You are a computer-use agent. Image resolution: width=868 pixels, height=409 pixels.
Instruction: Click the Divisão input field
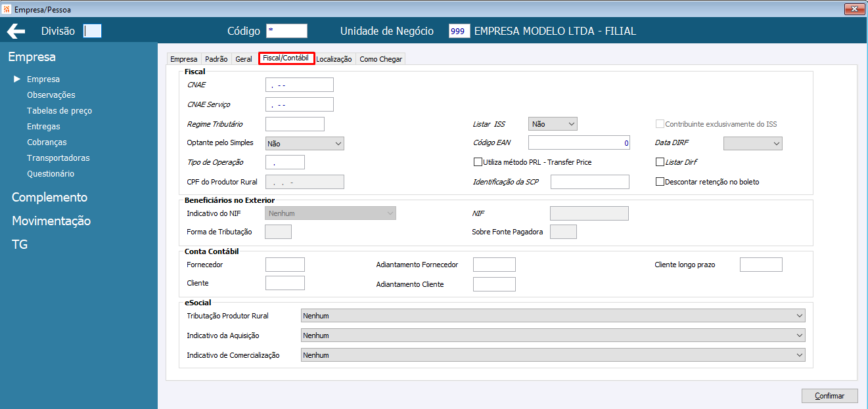pos(93,31)
